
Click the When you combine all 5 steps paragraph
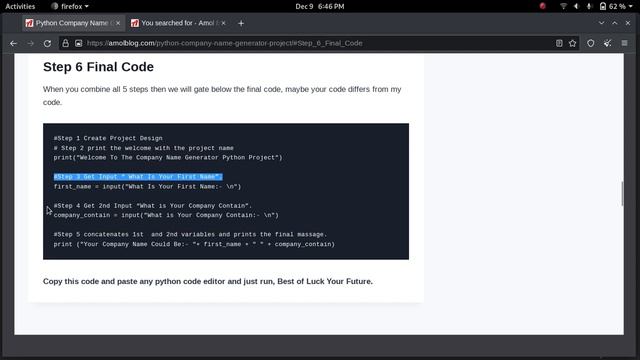[222, 96]
